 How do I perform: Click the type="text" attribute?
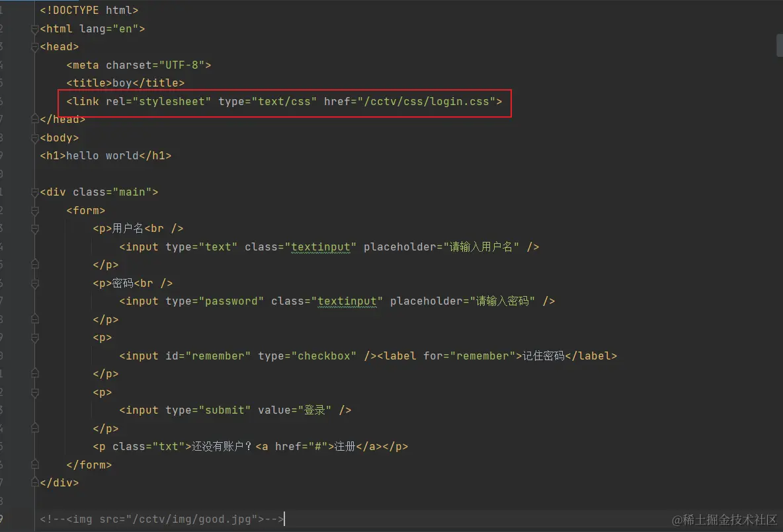click(x=201, y=247)
